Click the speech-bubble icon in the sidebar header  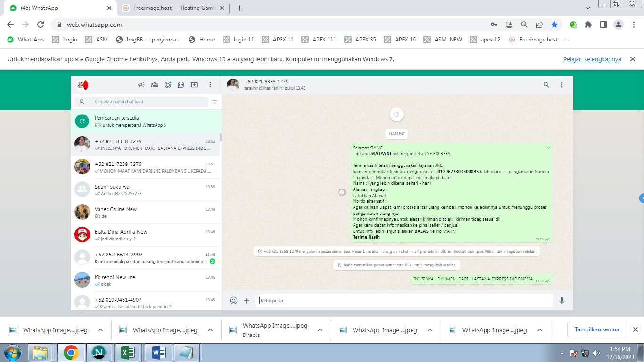pos(181,85)
